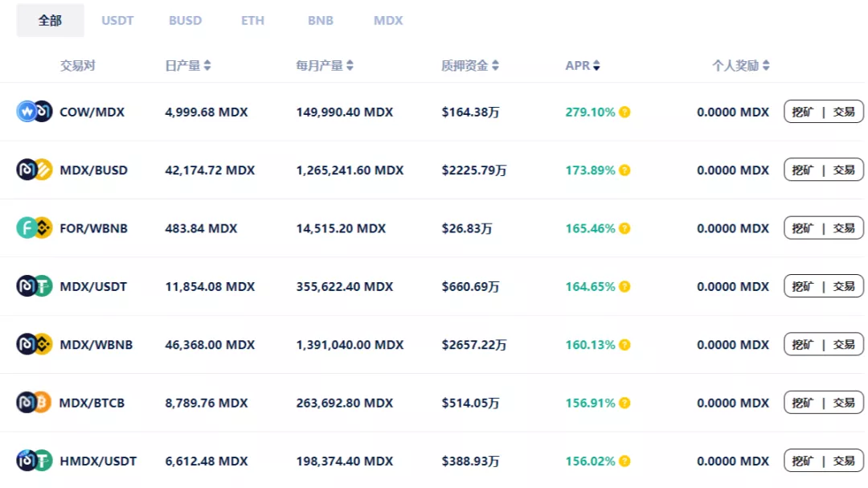Sort the list by APR column
868x488 pixels.
pyautogui.click(x=583, y=66)
